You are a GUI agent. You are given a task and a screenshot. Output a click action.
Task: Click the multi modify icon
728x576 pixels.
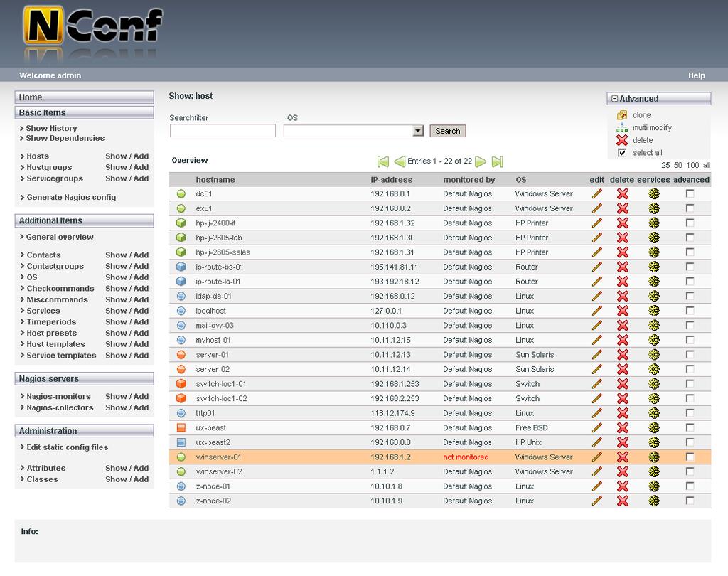(x=621, y=128)
